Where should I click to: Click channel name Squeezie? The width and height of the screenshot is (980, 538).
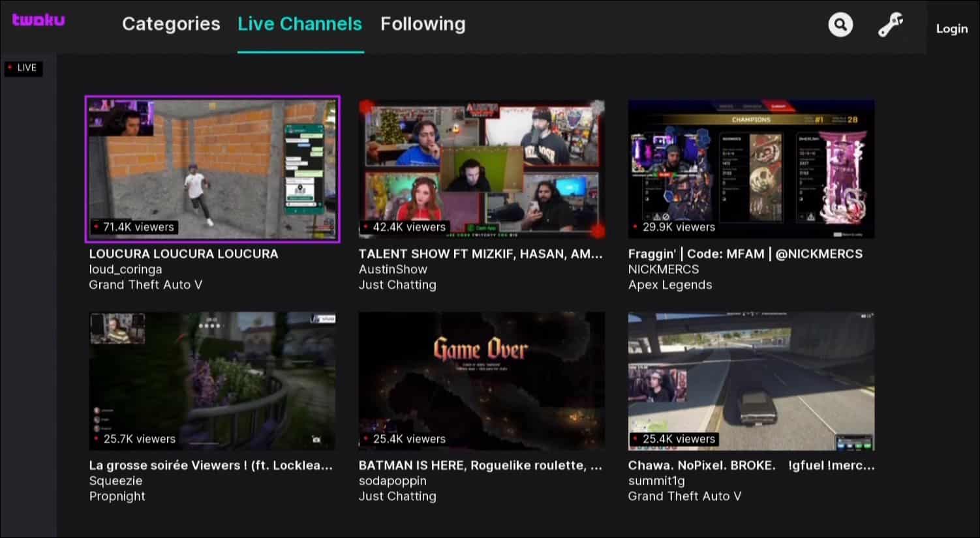pyautogui.click(x=115, y=481)
